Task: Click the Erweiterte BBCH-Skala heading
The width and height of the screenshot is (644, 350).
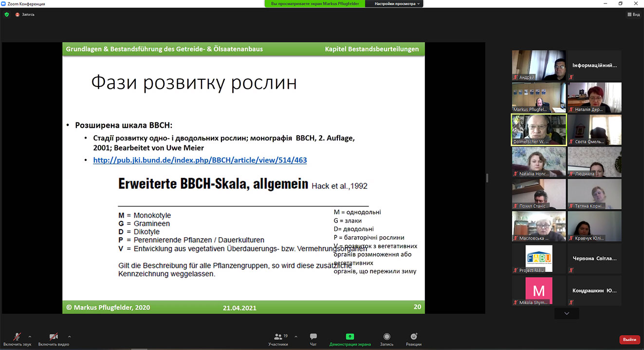Action: [213, 184]
